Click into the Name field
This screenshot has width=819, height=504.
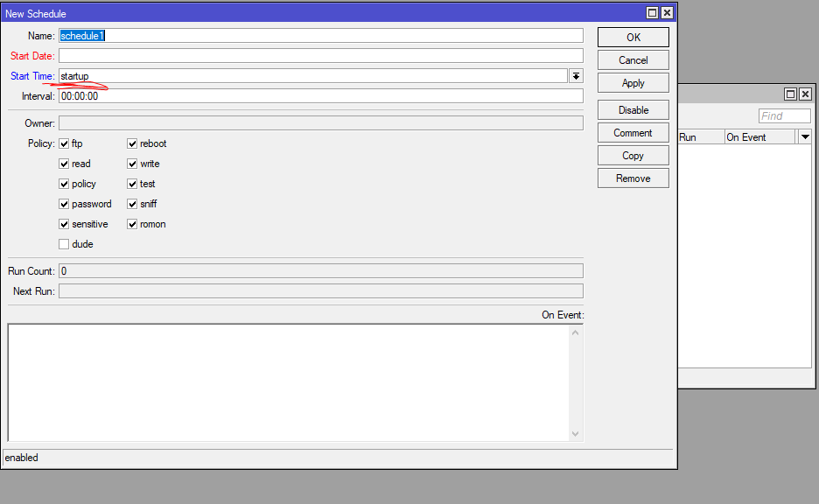(x=321, y=36)
